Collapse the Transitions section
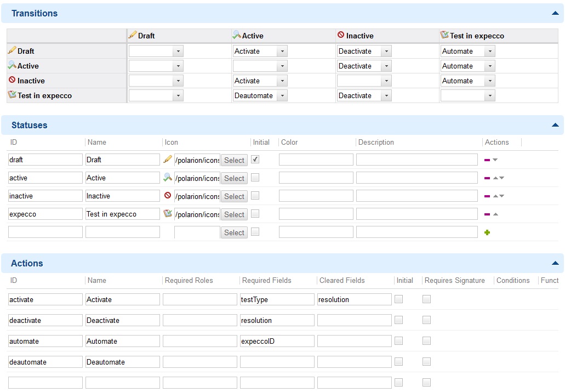 coord(556,13)
